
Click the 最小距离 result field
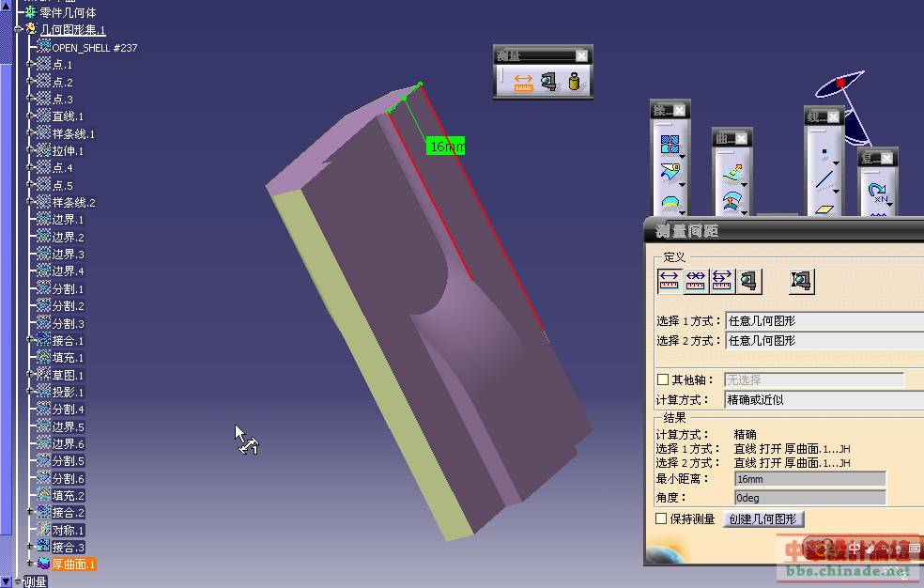point(809,479)
